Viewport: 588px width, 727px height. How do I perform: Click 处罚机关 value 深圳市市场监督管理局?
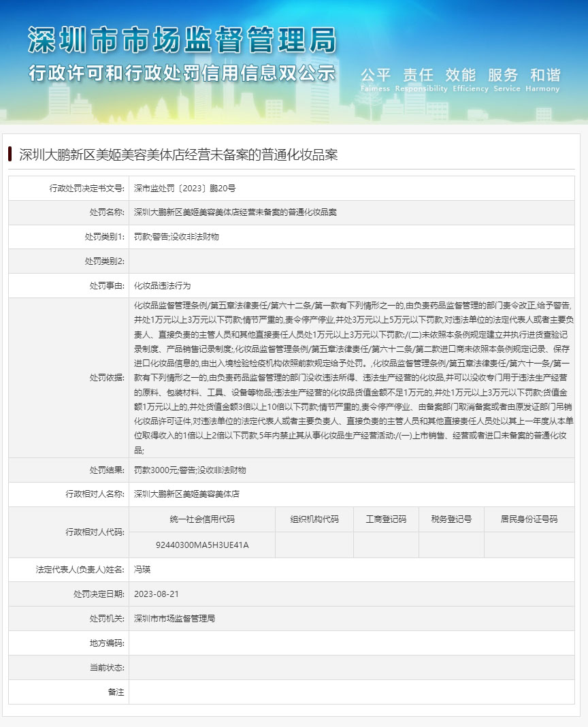(174, 619)
